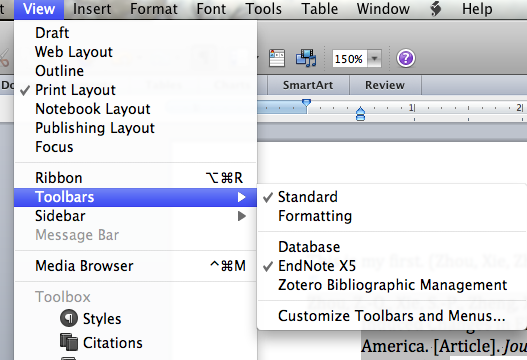Click the 150% zoom field

(x=350, y=59)
